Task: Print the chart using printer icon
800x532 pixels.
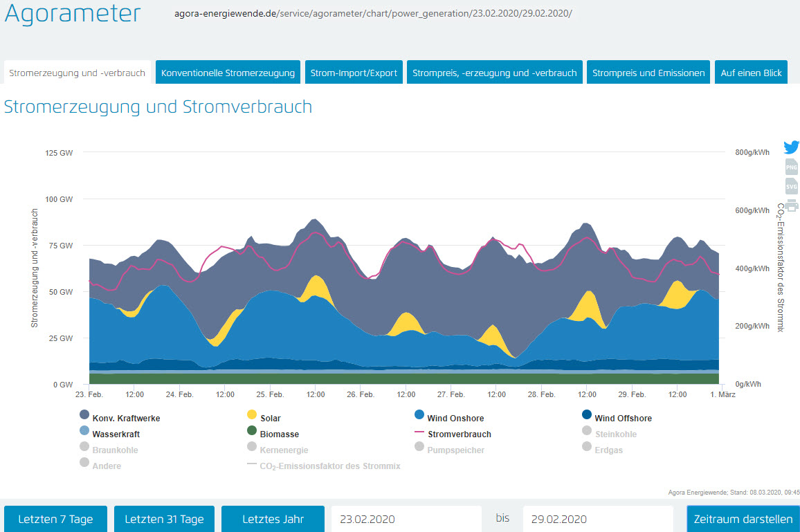Action: pos(791,205)
